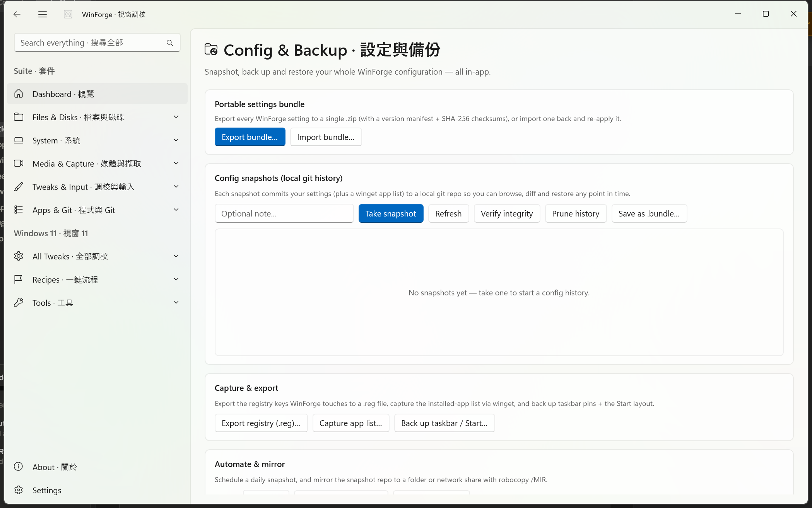Expand the Tools section chevron
The width and height of the screenshot is (812, 508).
pyautogui.click(x=176, y=302)
